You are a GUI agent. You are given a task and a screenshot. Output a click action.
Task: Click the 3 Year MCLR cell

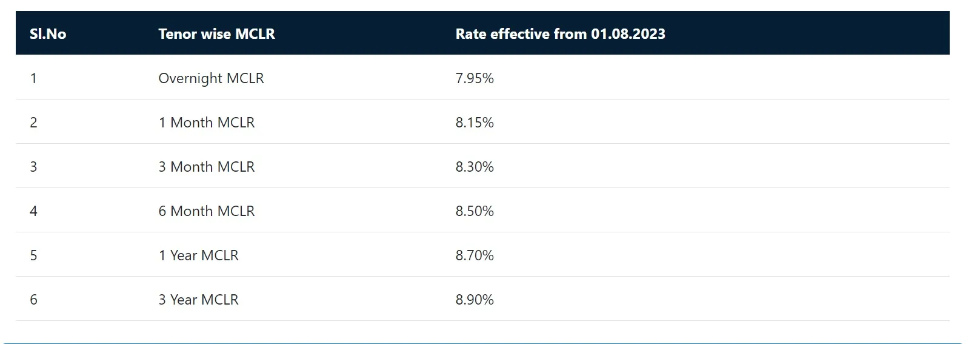[199, 300]
